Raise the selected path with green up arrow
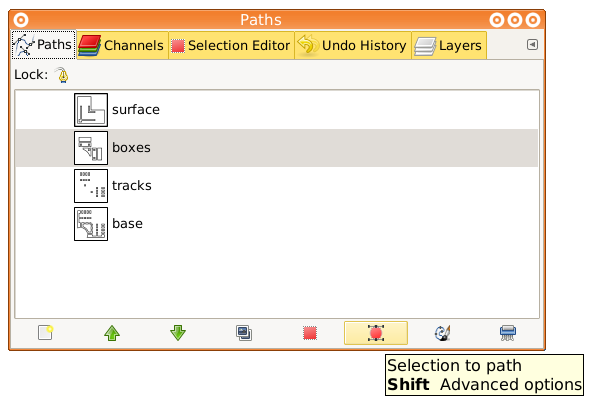The height and width of the screenshot is (407, 595). (112, 333)
